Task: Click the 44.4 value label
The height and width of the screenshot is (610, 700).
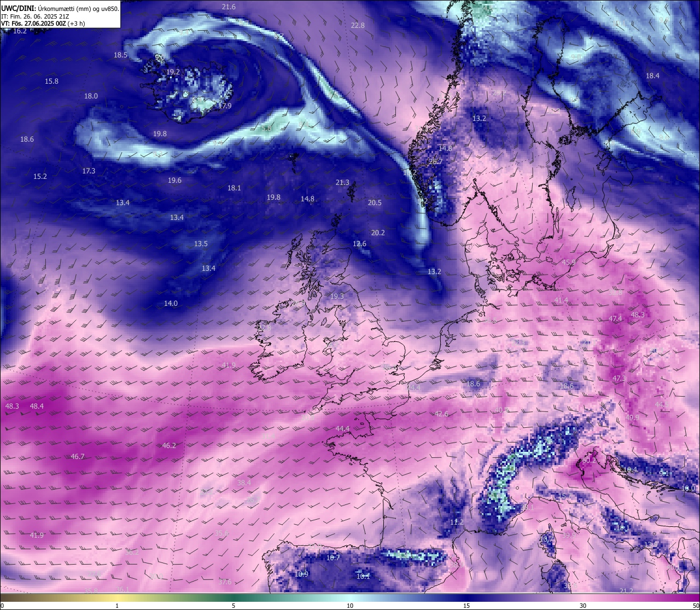Action: pos(342,428)
